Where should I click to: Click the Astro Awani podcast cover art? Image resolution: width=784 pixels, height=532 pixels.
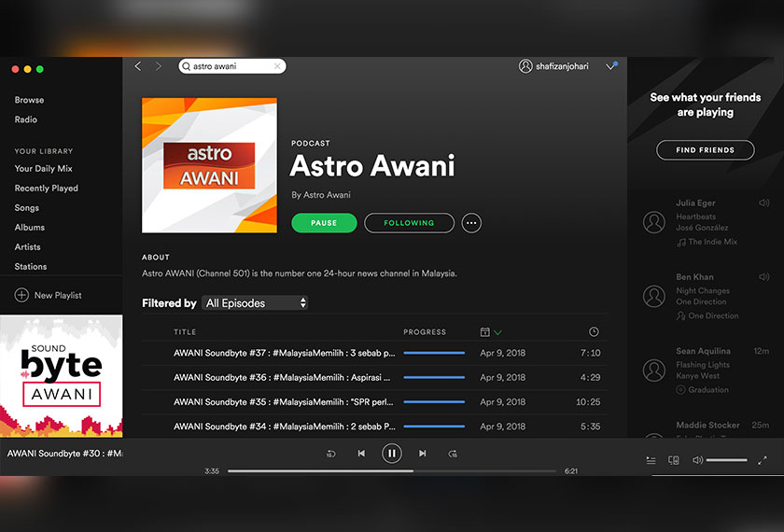coord(209,165)
